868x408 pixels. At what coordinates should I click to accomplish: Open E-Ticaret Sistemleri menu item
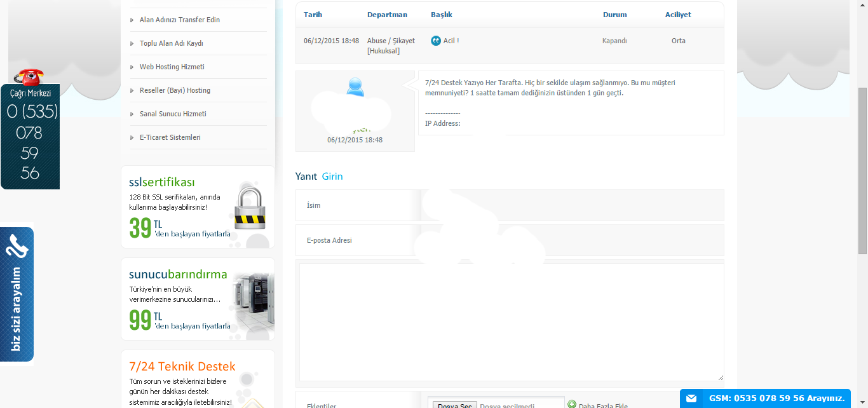pyautogui.click(x=170, y=137)
